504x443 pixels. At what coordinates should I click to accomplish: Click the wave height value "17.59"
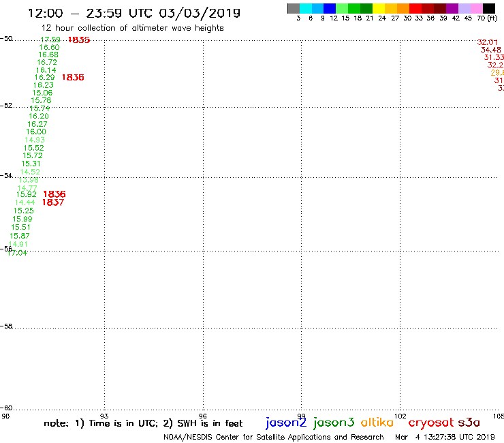tap(50, 40)
